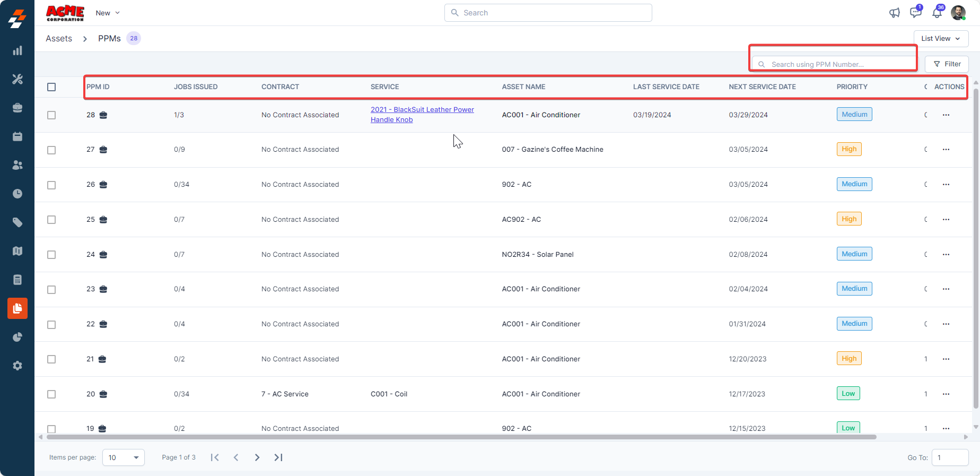The image size is (980, 476).
Task: Click the settings gear in sidebar
Action: click(17, 366)
